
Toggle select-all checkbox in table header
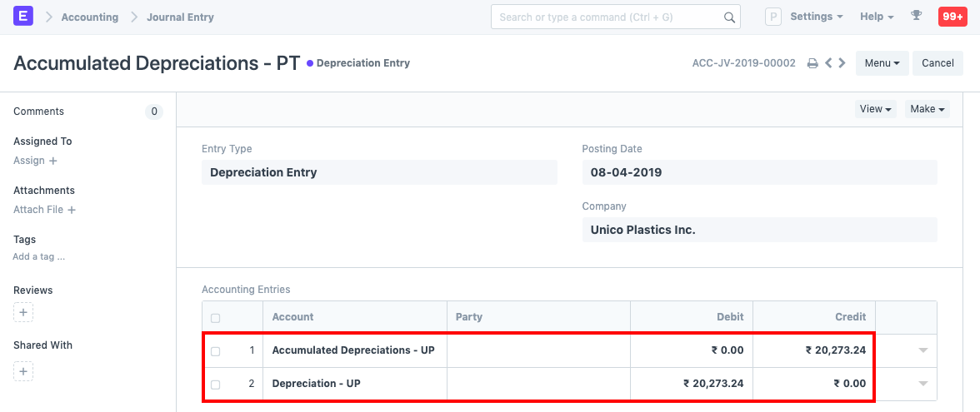(216, 318)
